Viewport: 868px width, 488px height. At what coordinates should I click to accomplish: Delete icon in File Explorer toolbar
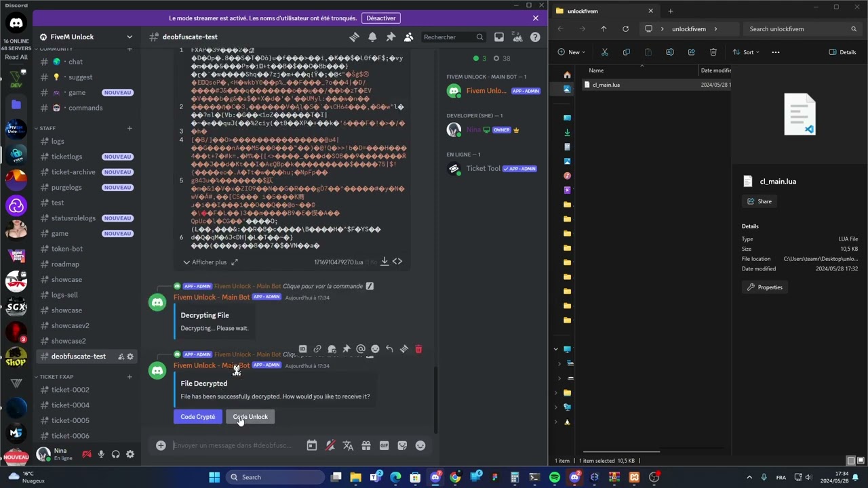click(713, 52)
